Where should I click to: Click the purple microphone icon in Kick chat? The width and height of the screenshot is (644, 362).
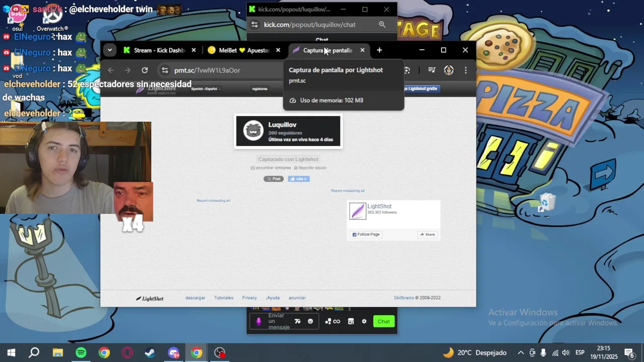point(259,321)
